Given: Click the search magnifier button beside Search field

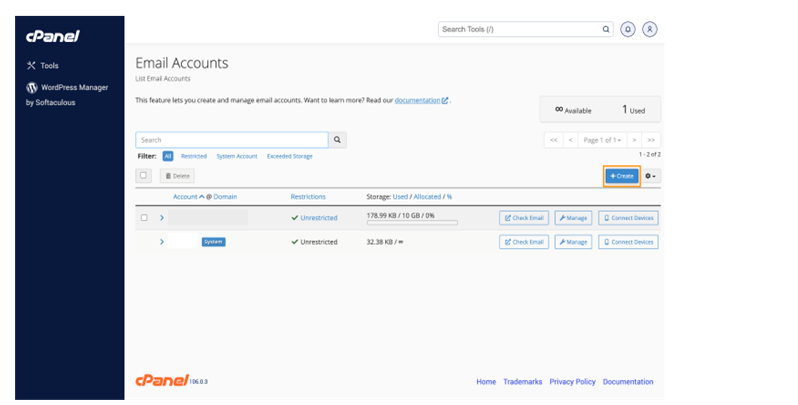Looking at the screenshot, I should pos(338,140).
